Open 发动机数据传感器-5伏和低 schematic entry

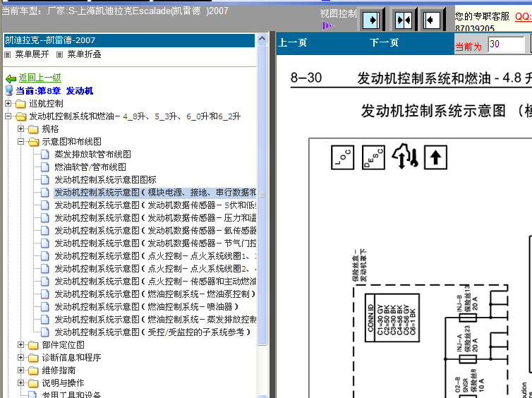tap(155, 205)
